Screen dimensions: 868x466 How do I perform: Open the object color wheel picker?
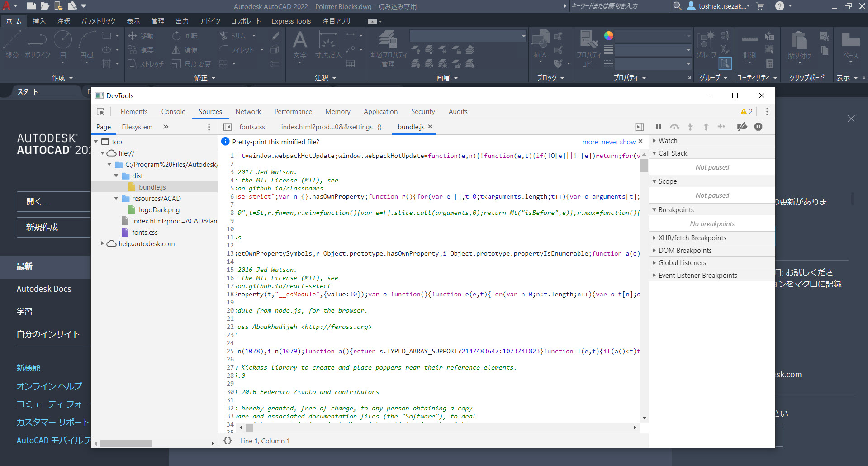(608, 35)
